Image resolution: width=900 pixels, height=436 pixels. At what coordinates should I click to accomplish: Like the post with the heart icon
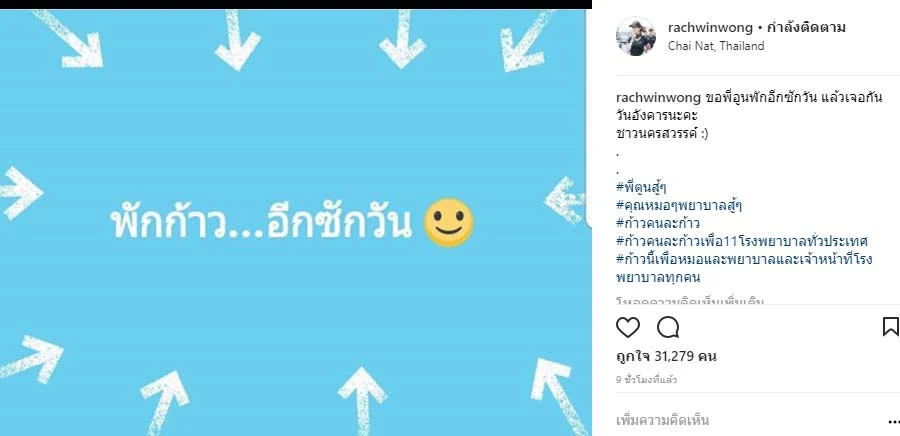point(627,327)
